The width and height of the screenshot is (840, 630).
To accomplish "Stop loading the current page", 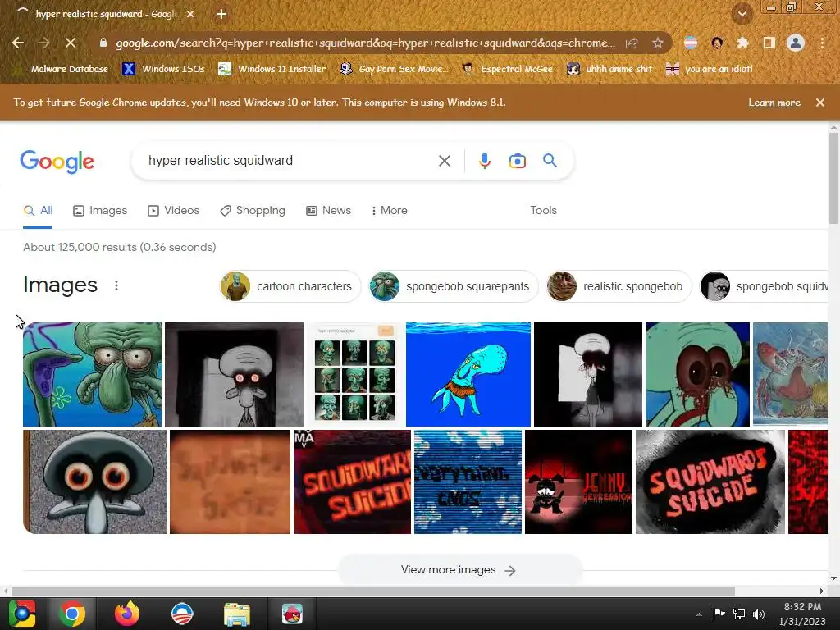I will [71, 43].
